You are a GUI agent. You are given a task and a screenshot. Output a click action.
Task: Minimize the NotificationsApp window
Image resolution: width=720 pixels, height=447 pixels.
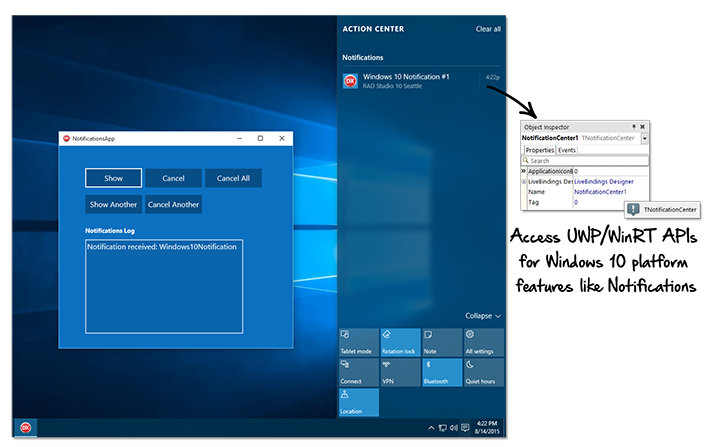(239, 138)
